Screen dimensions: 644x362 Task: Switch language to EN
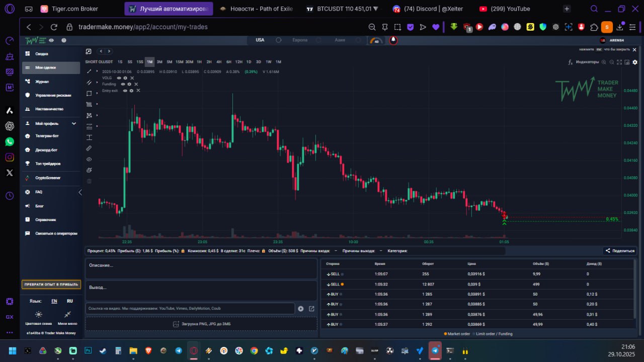54,301
